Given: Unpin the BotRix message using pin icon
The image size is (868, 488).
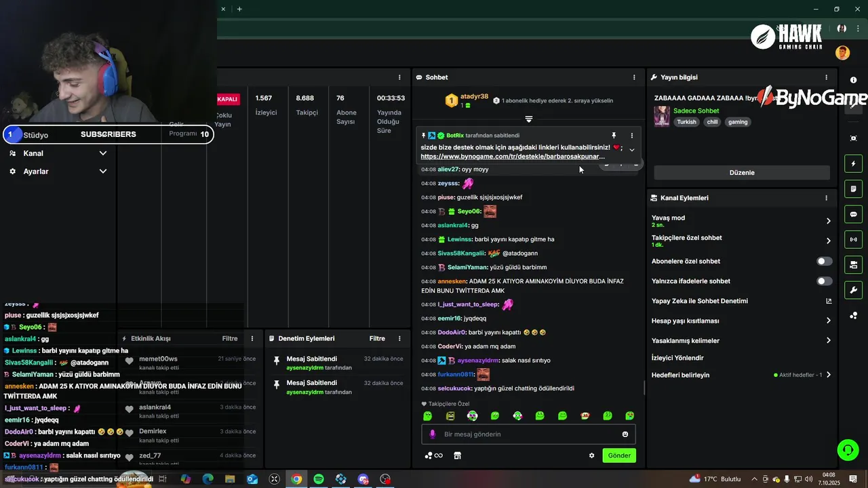Looking at the screenshot, I should pyautogui.click(x=614, y=136).
